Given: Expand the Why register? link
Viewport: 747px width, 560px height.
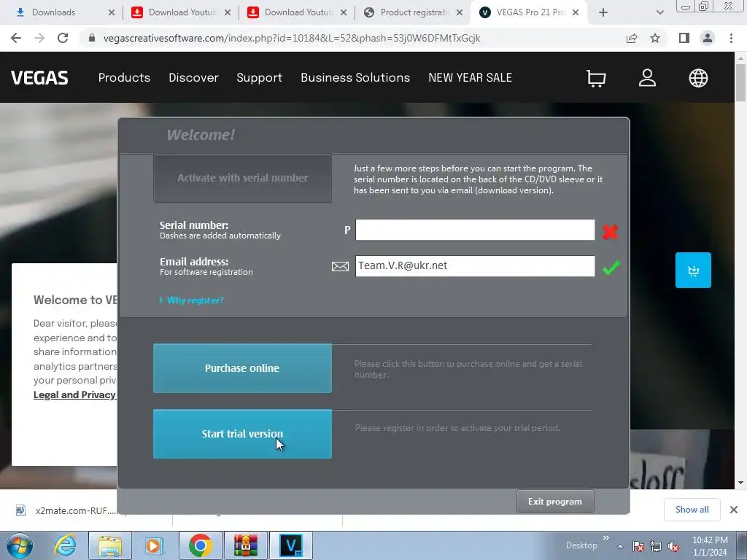Looking at the screenshot, I should click(x=195, y=300).
